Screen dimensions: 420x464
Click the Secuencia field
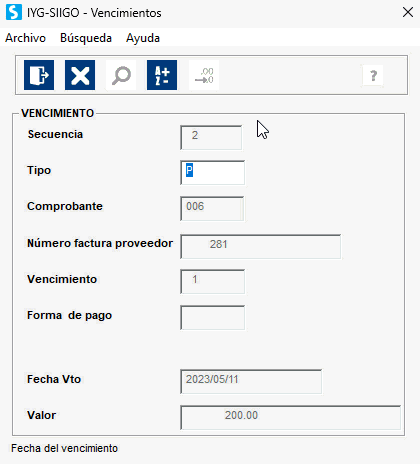point(211,137)
